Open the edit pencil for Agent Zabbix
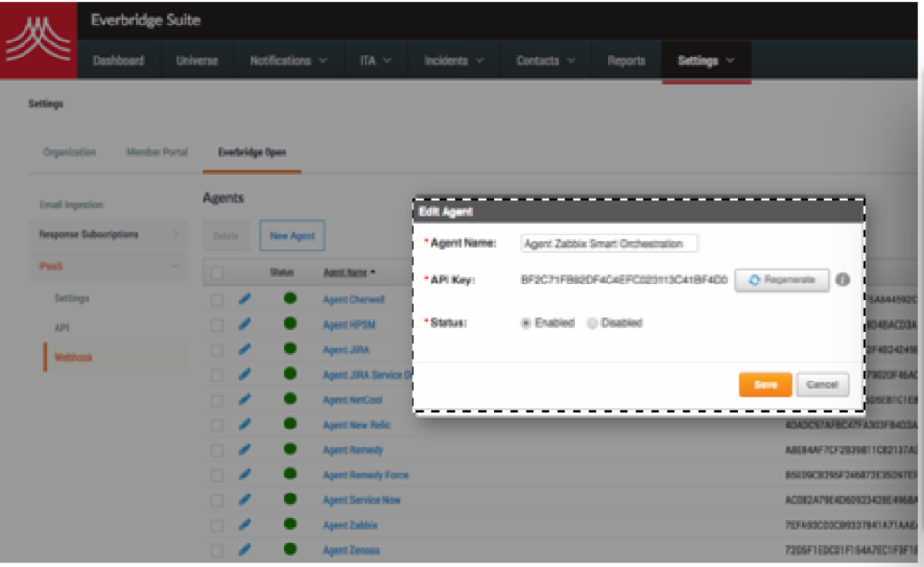Image resolution: width=924 pixels, height=567 pixels. click(245, 525)
